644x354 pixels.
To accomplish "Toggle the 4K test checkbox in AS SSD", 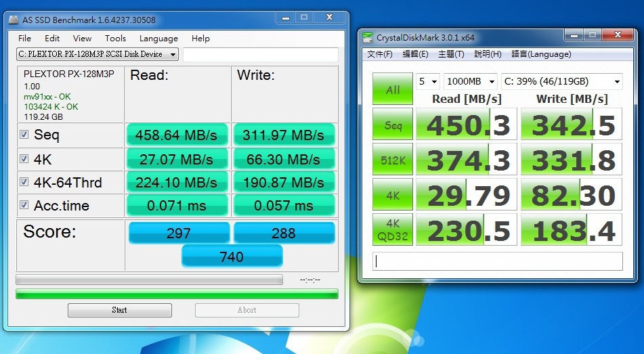I will pos(24,158).
